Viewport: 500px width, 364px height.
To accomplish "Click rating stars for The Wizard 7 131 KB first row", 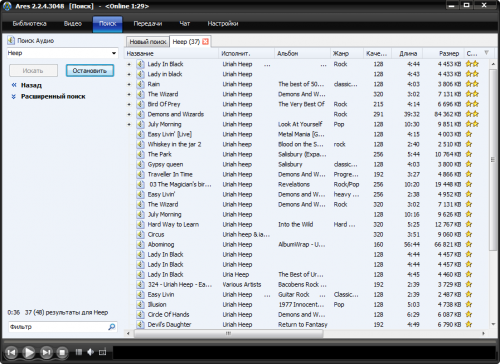I will click(472, 94).
